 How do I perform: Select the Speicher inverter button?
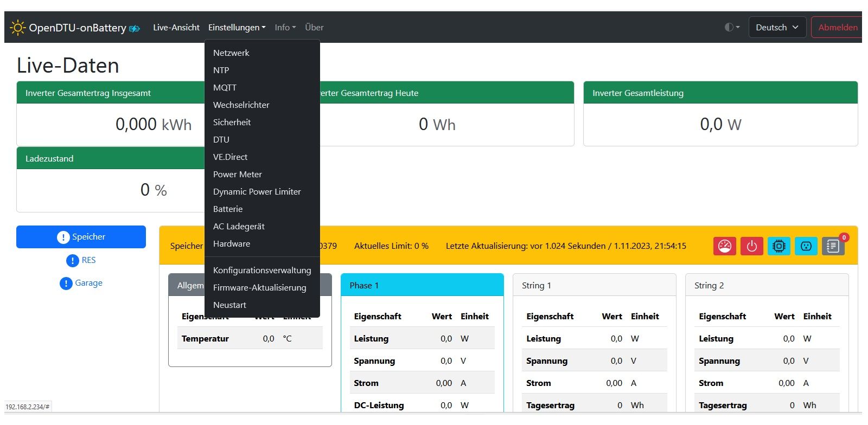coord(81,237)
